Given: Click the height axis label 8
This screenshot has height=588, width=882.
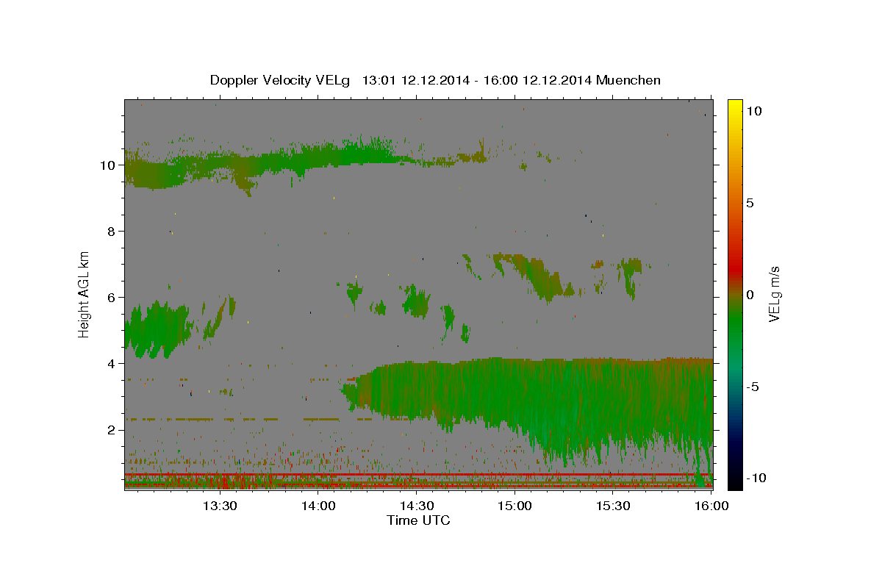Looking at the screenshot, I should coord(111,231).
